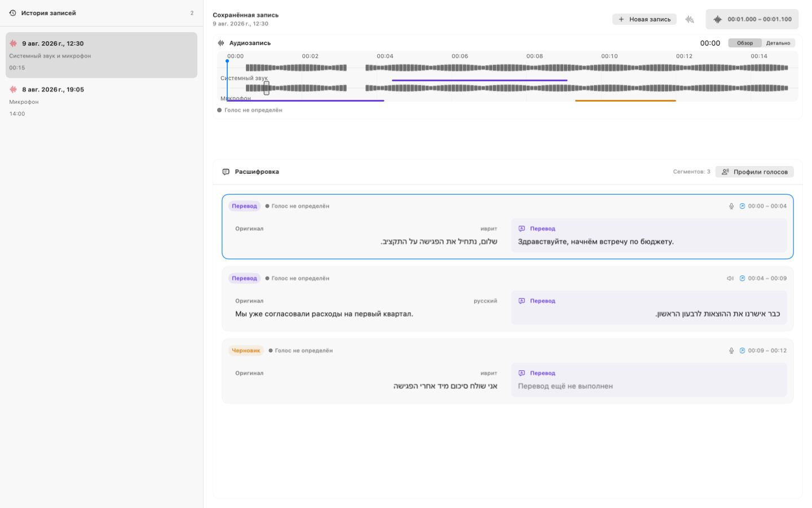The image size is (812, 508).
Task: Click the text Мы уже согласовали расходы на первый квартал
Action: [x=324, y=314]
